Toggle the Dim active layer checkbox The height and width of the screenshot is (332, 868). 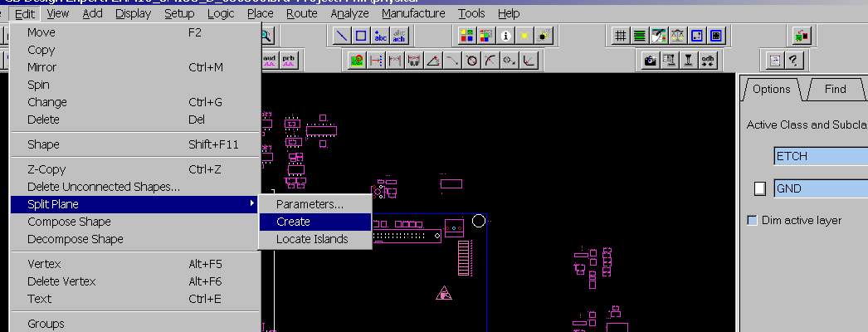(x=752, y=220)
